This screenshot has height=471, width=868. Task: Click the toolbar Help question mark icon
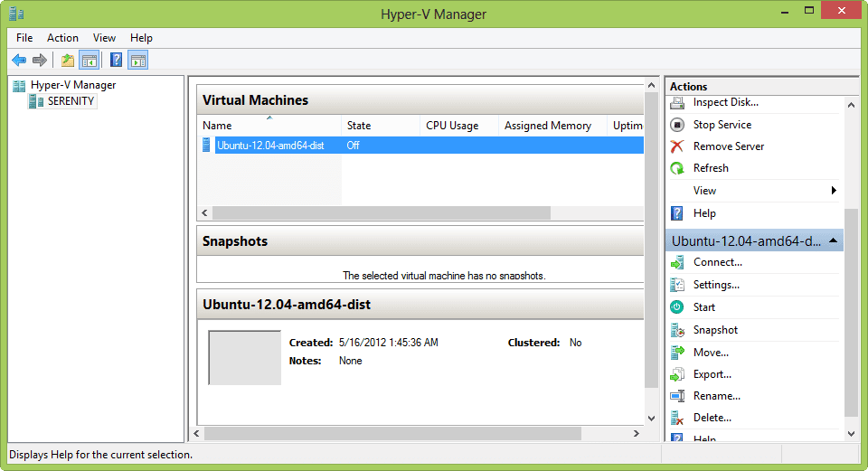click(116, 60)
